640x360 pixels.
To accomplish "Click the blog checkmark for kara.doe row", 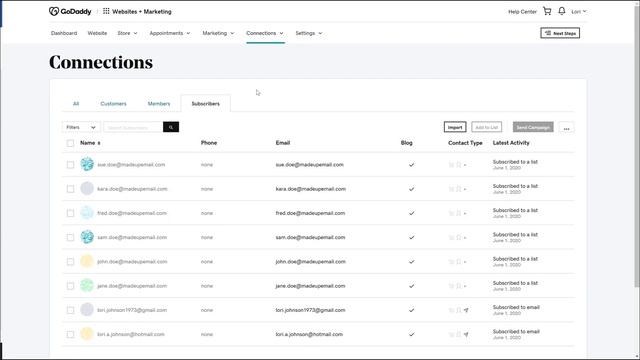I will click(x=411, y=189).
